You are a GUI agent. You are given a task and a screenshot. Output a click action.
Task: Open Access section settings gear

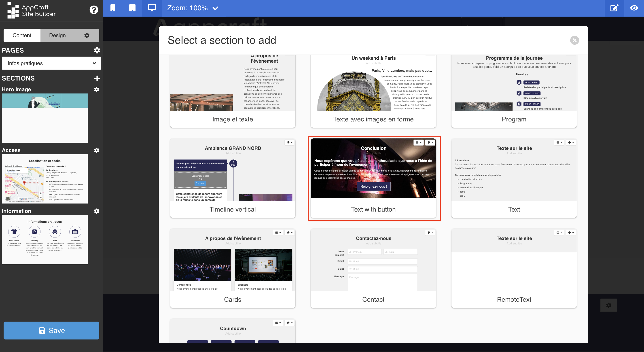pos(97,150)
